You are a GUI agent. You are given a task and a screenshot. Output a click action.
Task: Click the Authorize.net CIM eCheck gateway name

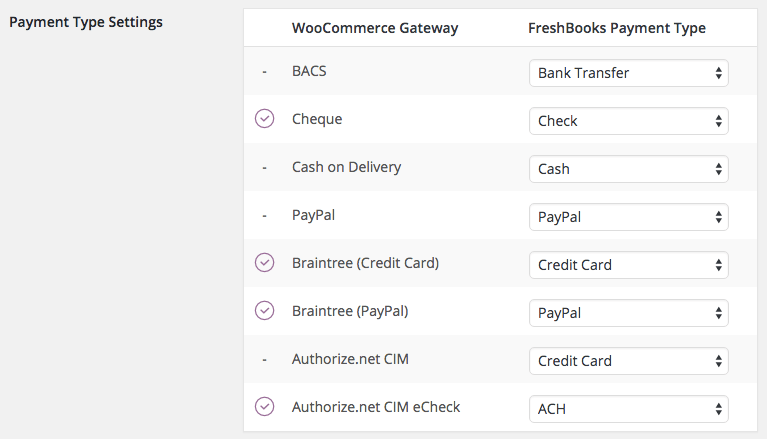click(376, 407)
